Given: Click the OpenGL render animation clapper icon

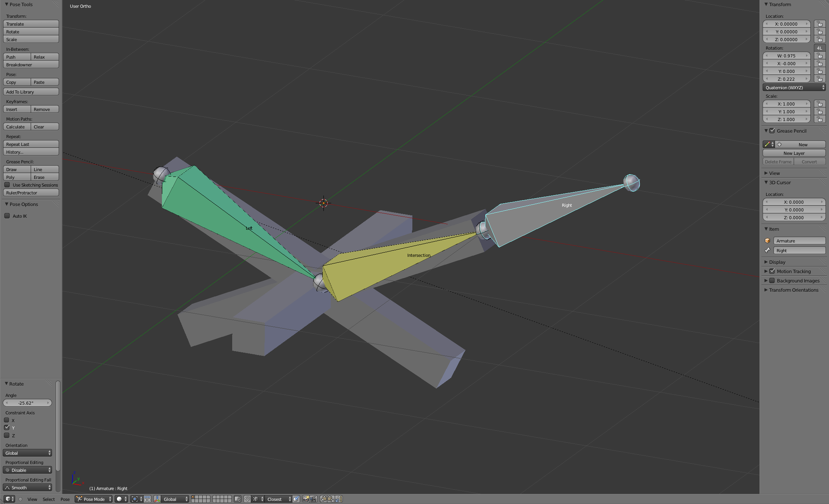Looking at the screenshot, I should click(x=313, y=499).
